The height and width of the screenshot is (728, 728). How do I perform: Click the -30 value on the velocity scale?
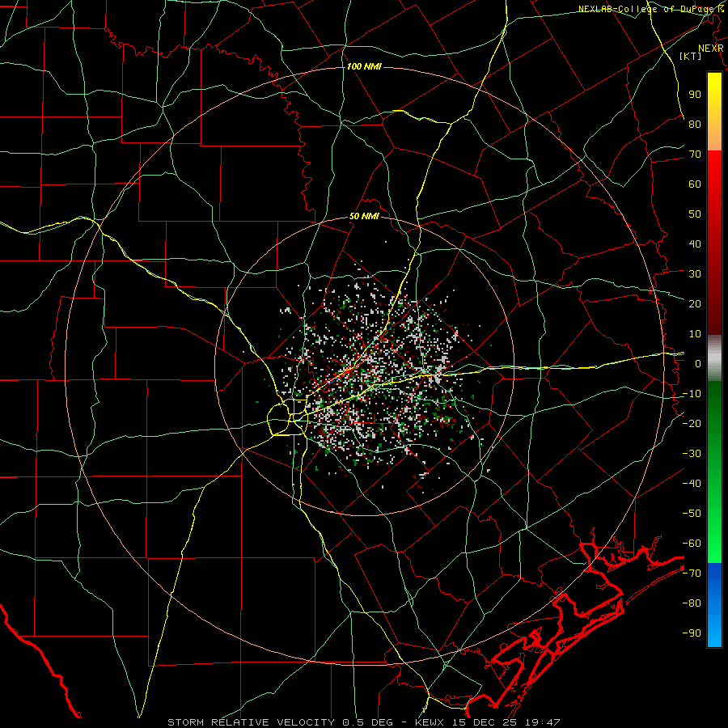(692, 454)
